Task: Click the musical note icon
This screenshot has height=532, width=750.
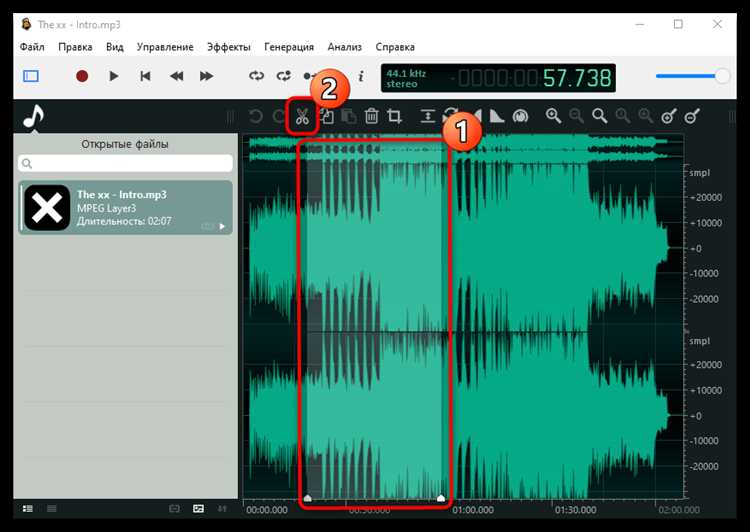Action: [x=33, y=117]
